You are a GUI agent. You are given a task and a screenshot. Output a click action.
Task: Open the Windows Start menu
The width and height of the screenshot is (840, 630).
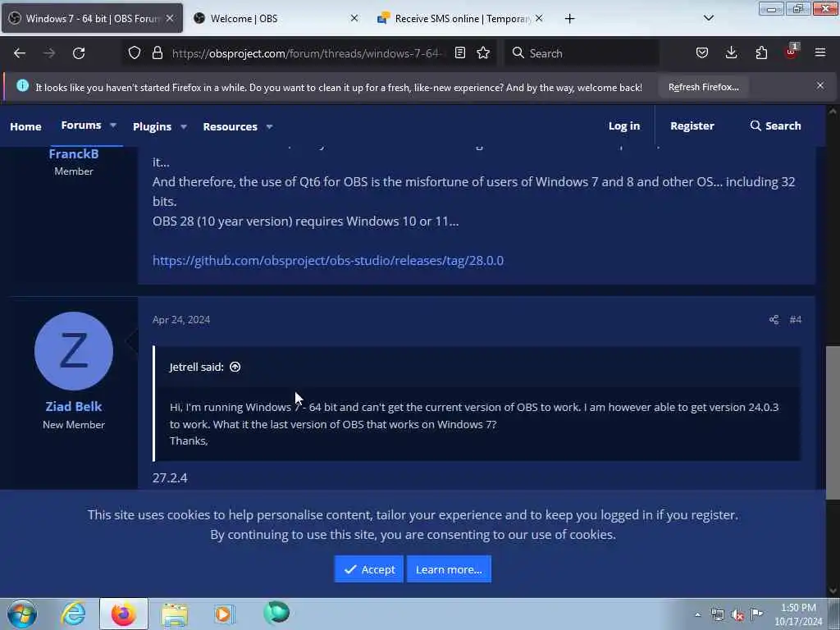[22, 614]
